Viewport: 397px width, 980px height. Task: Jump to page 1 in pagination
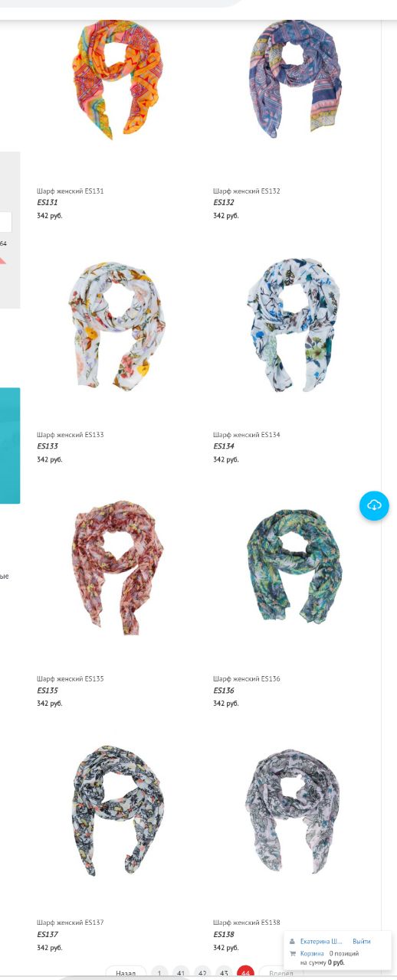click(159, 973)
